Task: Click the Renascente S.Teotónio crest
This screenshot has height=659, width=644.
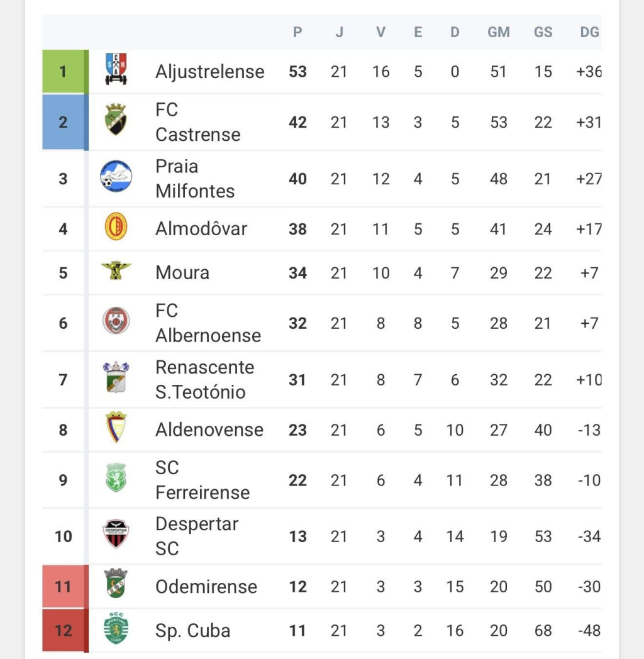Action: pos(116,379)
